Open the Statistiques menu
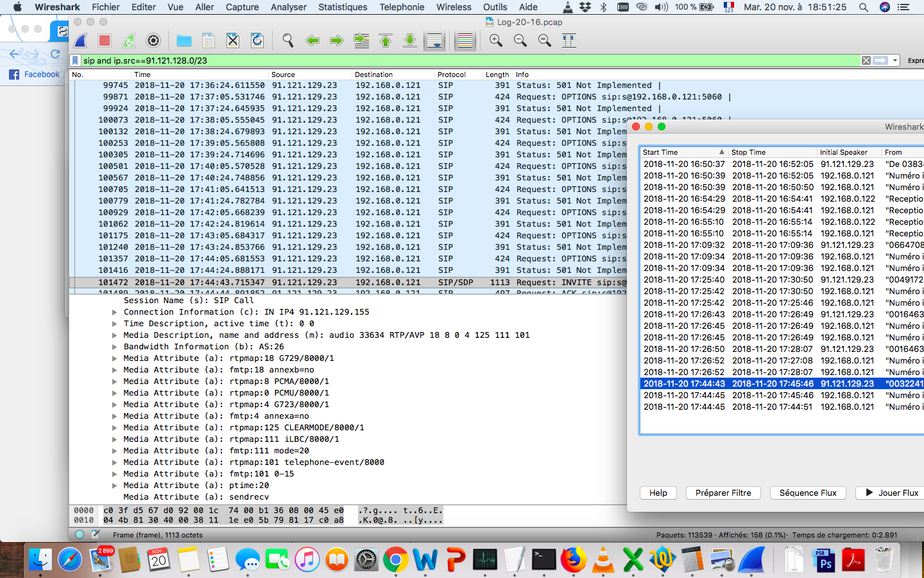Screen dimensions: 924x578 (343, 7)
